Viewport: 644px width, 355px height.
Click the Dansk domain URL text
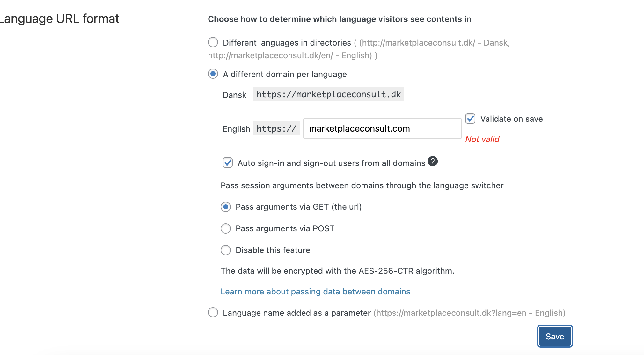[329, 94]
